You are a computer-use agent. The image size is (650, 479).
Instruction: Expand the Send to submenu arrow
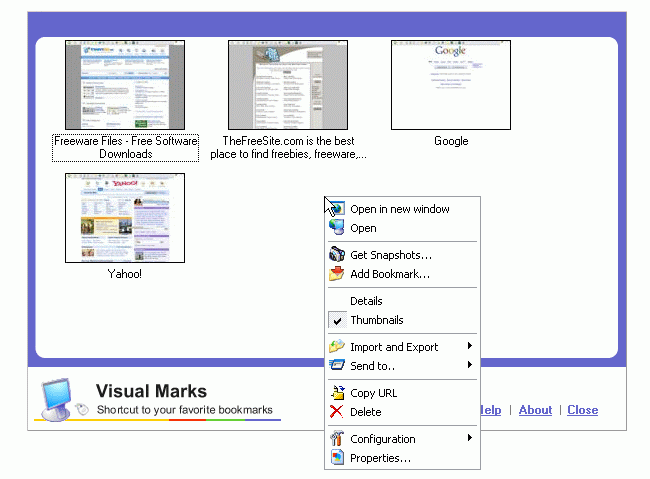(470, 365)
